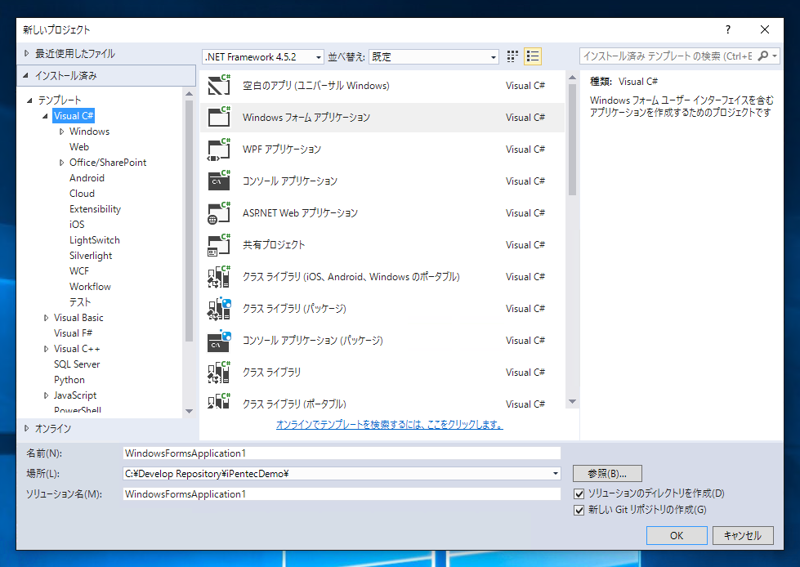This screenshot has height=567, width=800.
Task: Click the キャンセル button
Action: [x=743, y=535]
